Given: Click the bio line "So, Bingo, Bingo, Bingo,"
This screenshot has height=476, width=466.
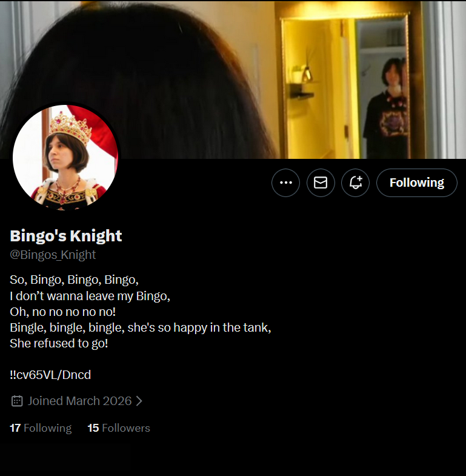Looking at the screenshot, I should 74,280.
